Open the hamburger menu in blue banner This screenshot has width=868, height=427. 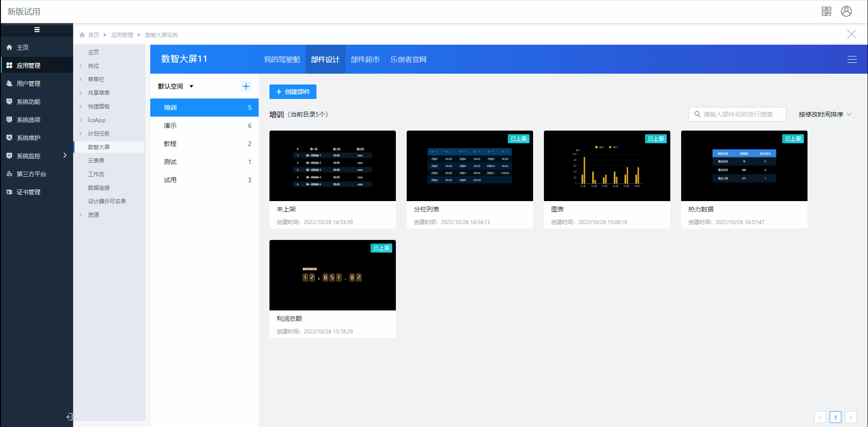pos(852,60)
